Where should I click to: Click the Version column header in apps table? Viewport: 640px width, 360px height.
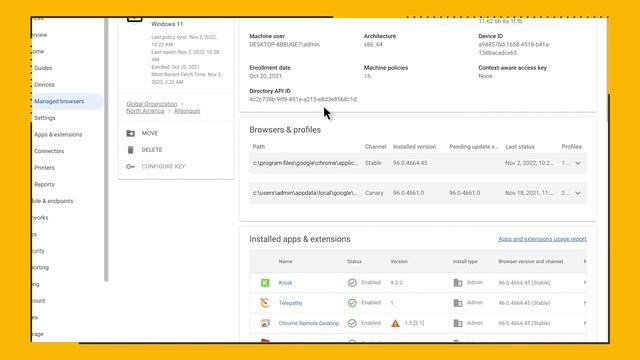(x=399, y=261)
